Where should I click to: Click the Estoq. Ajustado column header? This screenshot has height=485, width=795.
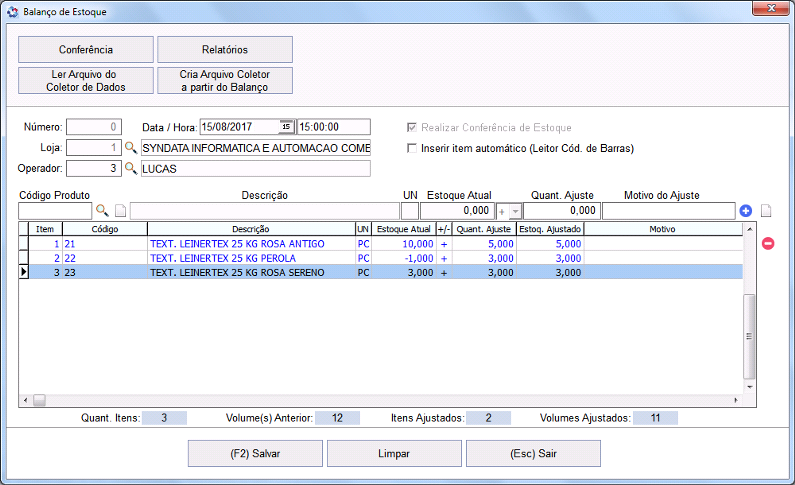550,229
